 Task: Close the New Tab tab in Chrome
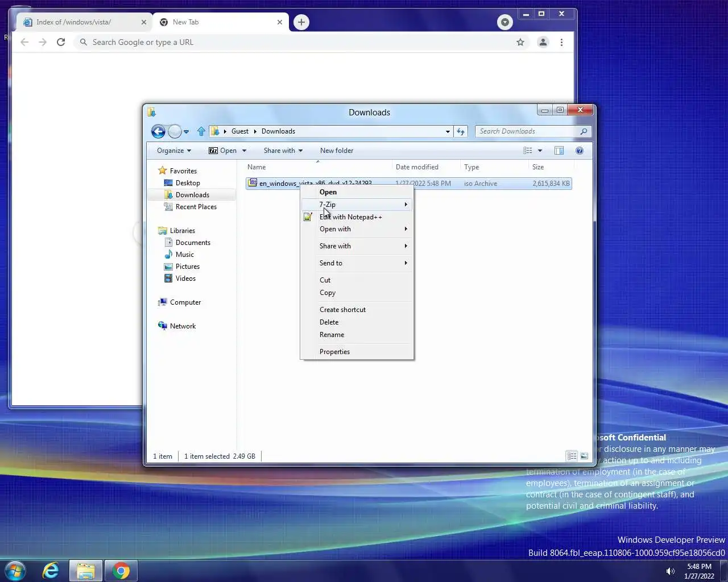280,22
